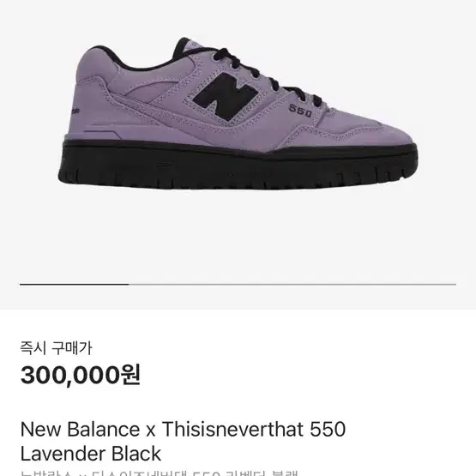Click the black outsole of the shoe
The width and height of the screenshot is (476, 476).
(238, 166)
